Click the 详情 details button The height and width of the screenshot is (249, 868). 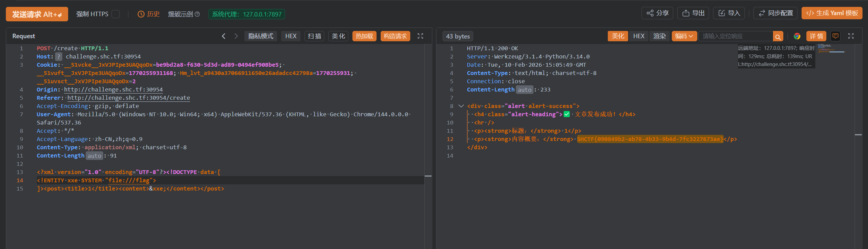tap(816, 36)
